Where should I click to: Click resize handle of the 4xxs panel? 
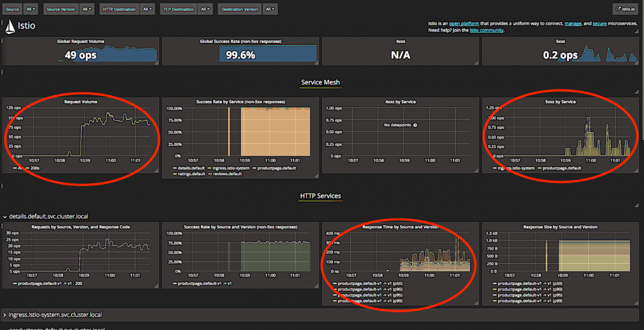pyautogui.click(x=476, y=63)
